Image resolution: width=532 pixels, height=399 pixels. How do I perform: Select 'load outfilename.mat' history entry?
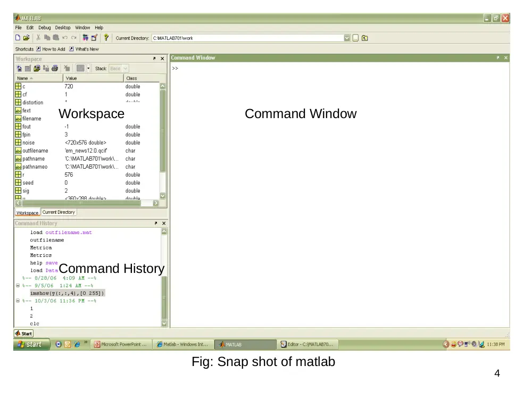point(61,233)
